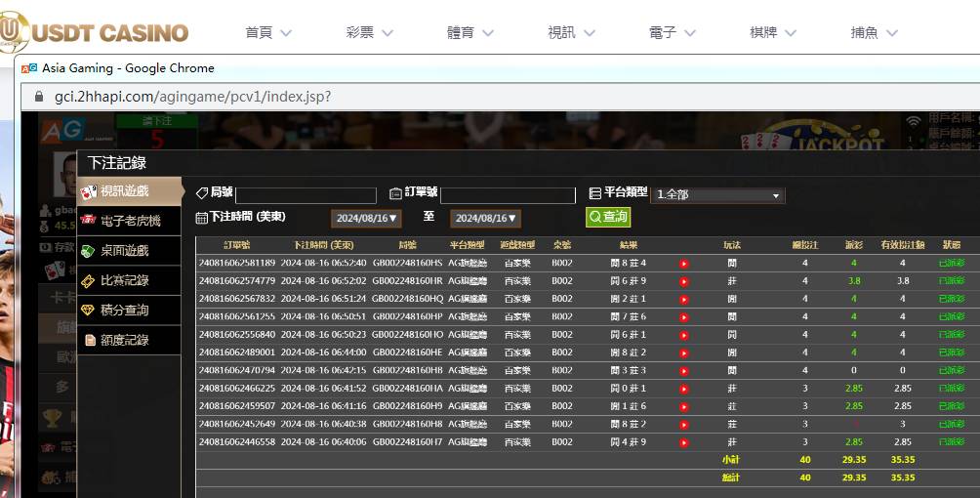The image size is (980, 498).
Task: Play video replay for order 240816062581189
Action: coord(684,264)
